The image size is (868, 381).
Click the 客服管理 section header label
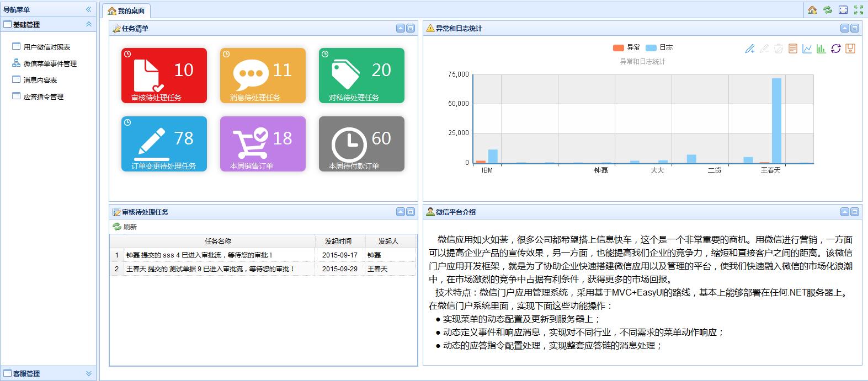[x=26, y=373]
